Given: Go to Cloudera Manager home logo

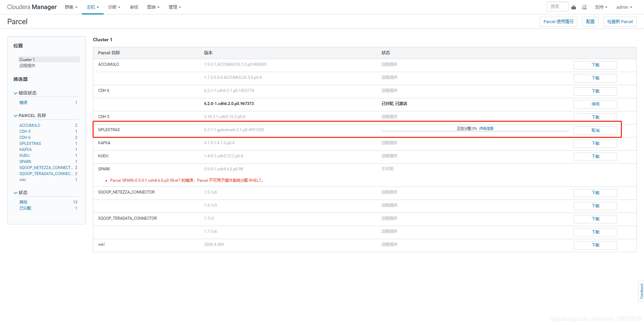Looking at the screenshot, I should pos(32,7).
